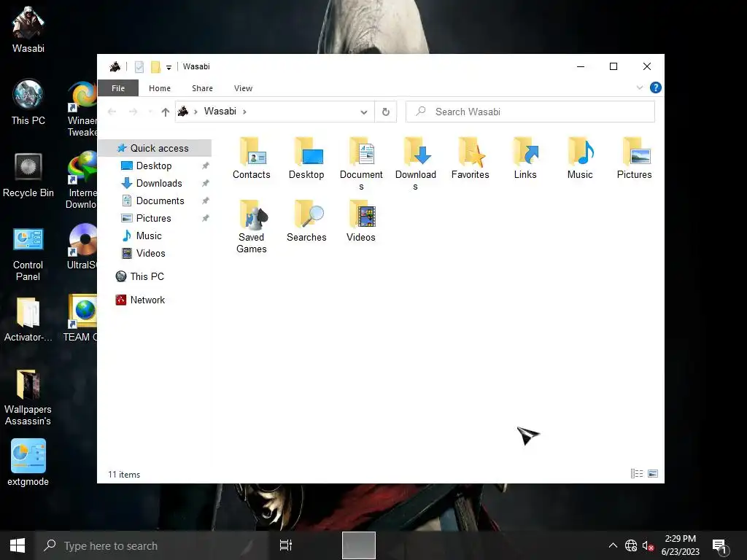Image resolution: width=747 pixels, height=560 pixels.
Task: Click the muted volume tray icon
Action: click(648, 545)
